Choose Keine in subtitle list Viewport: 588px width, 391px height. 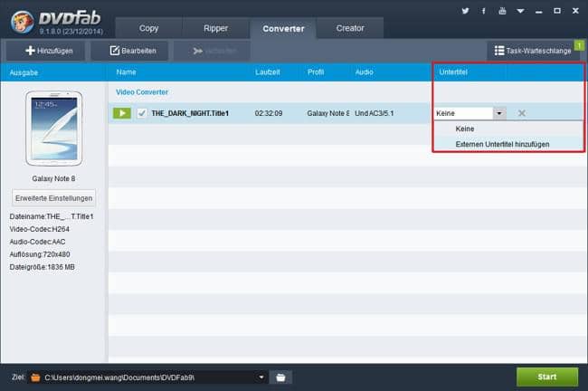508,129
